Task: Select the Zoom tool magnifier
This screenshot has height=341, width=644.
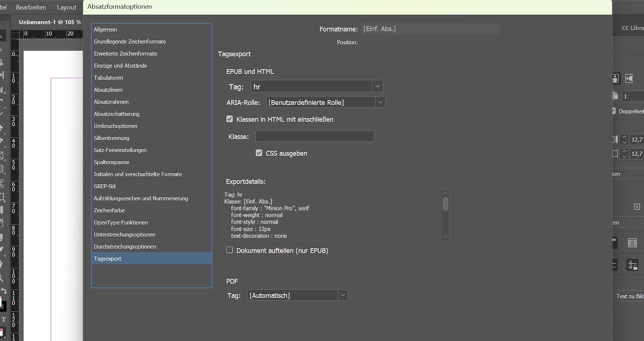Action: (2, 278)
